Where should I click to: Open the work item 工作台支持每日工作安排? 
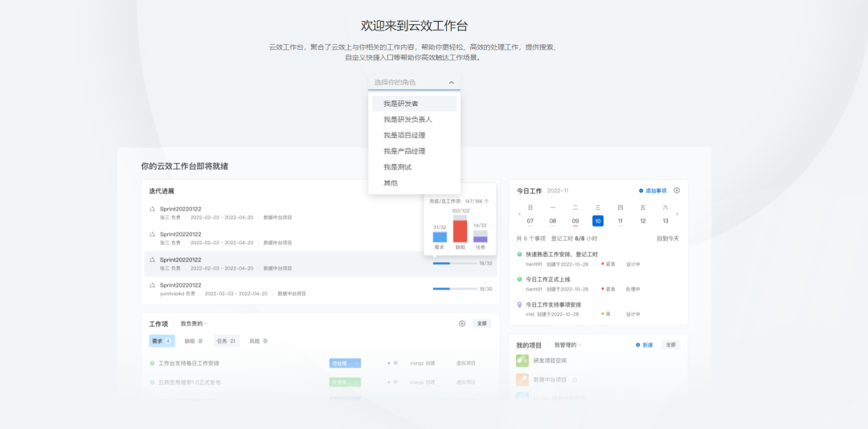[x=189, y=363]
